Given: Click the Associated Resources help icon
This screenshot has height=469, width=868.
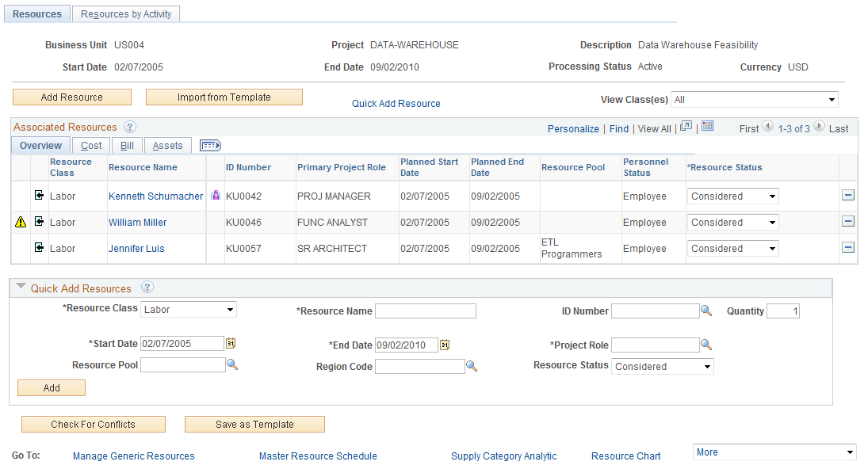Looking at the screenshot, I should pos(130,128).
